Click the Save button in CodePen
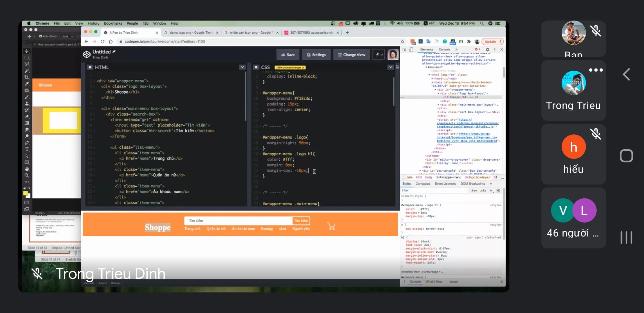The height and width of the screenshot is (313, 644). 288,55
